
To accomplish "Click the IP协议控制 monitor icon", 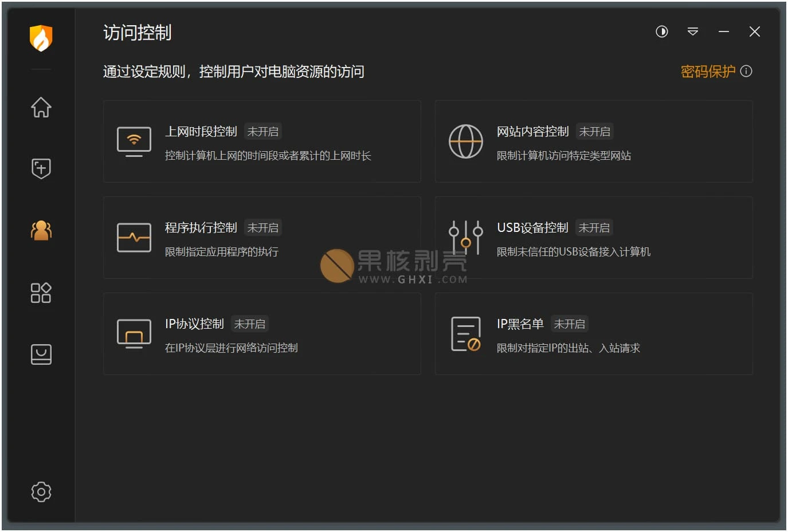I will (x=134, y=334).
